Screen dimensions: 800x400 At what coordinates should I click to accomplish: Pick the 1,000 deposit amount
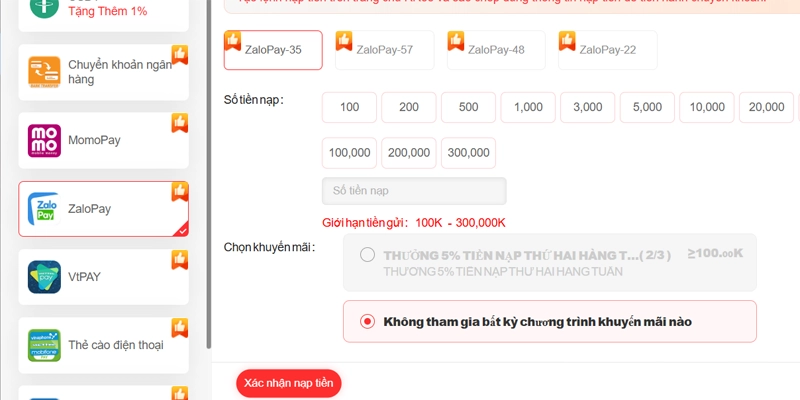coord(528,107)
